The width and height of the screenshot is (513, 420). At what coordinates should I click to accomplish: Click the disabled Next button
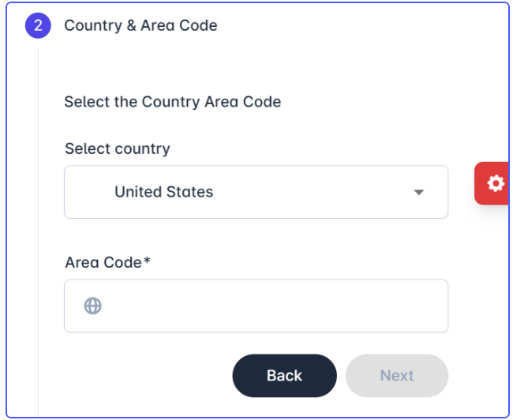397,376
